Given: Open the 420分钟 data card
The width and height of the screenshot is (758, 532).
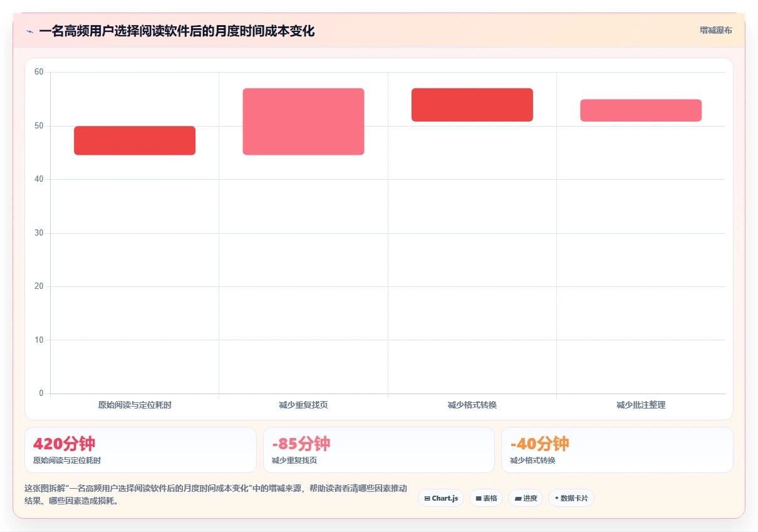Looking at the screenshot, I should pos(140,450).
